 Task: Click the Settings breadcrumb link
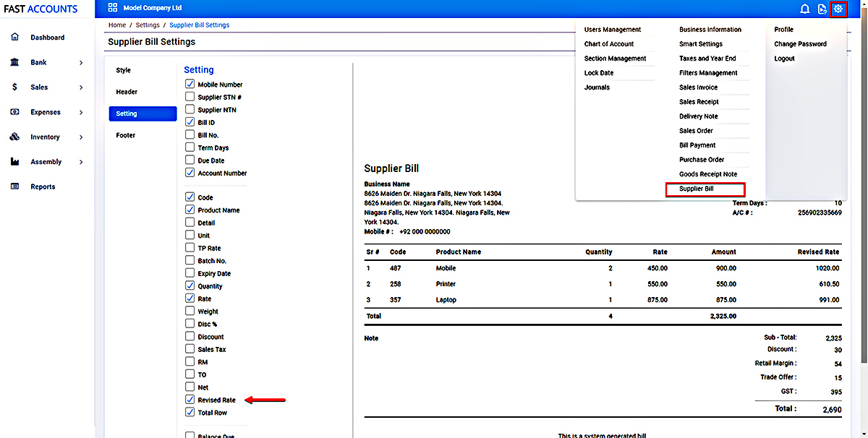click(x=148, y=25)
